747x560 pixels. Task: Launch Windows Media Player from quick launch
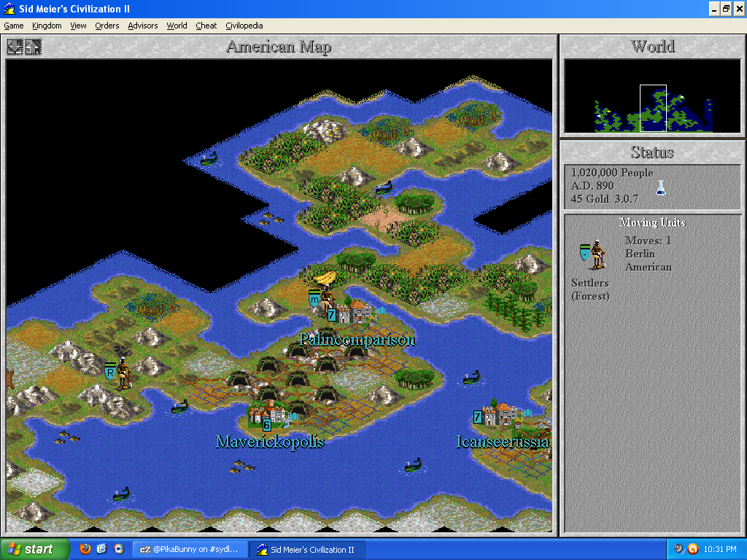[x=119, y=549]
